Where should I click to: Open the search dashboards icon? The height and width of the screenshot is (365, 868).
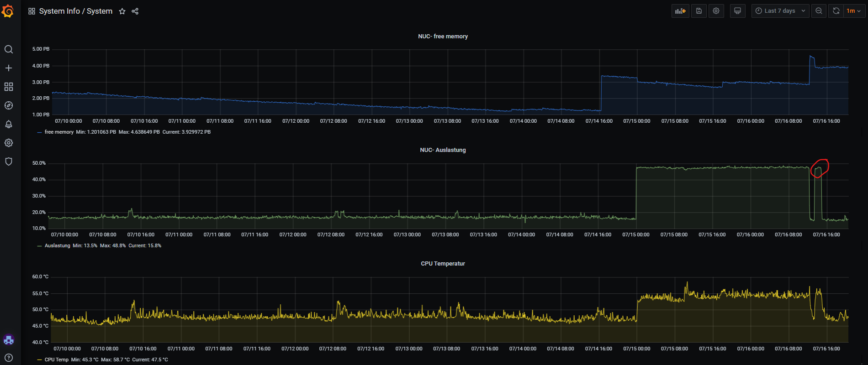click(8, 49)
